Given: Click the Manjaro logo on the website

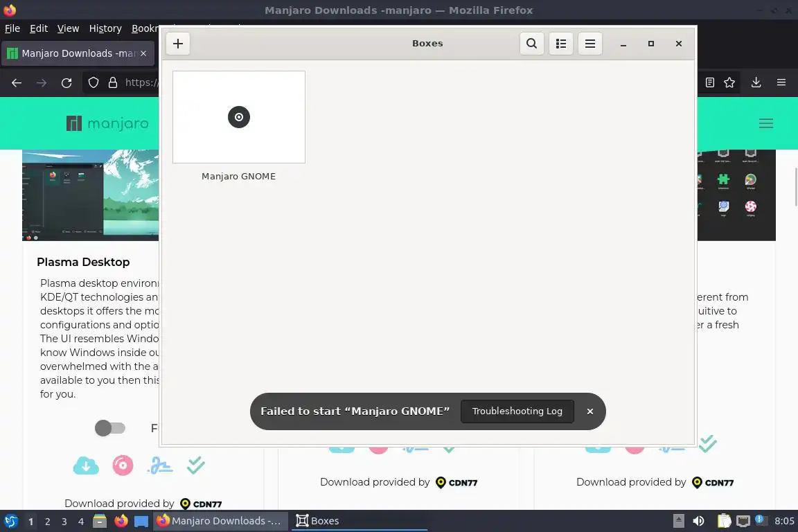Looking at the screenshot, I should coord(107,123).
